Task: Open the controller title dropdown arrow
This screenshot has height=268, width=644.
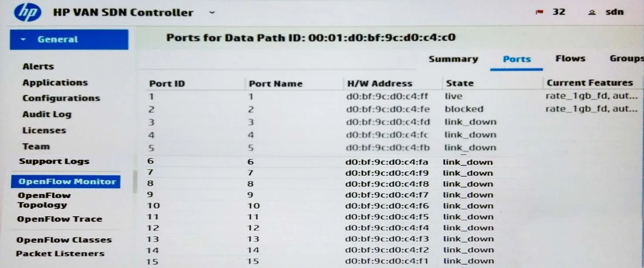Action: click(x=212, y=13)
